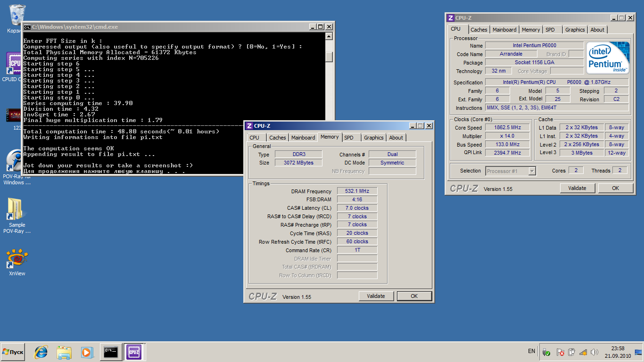Click the 3072 MBytes size field
644x362 pixels.
[x=298, y=163]
